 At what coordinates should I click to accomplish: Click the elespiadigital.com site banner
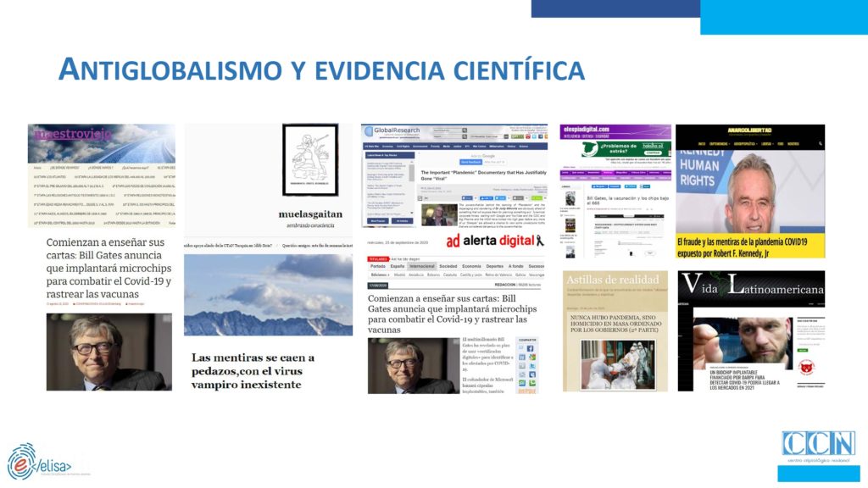click(615, 130)
